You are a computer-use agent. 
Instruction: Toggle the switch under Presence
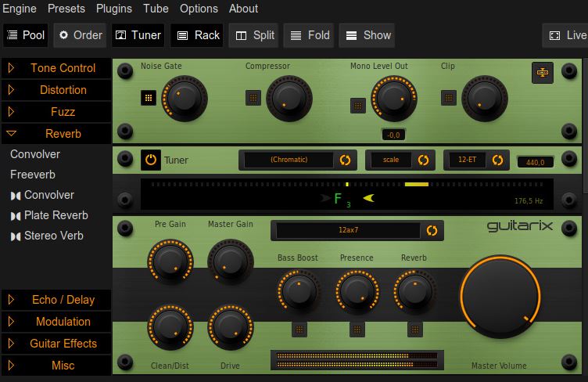point(357,330)
